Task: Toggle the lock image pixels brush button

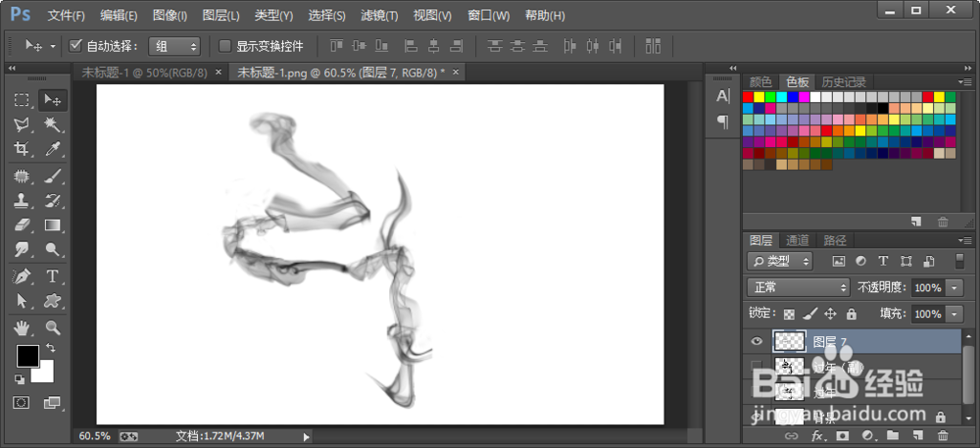Action: click(x=810, y=313)
